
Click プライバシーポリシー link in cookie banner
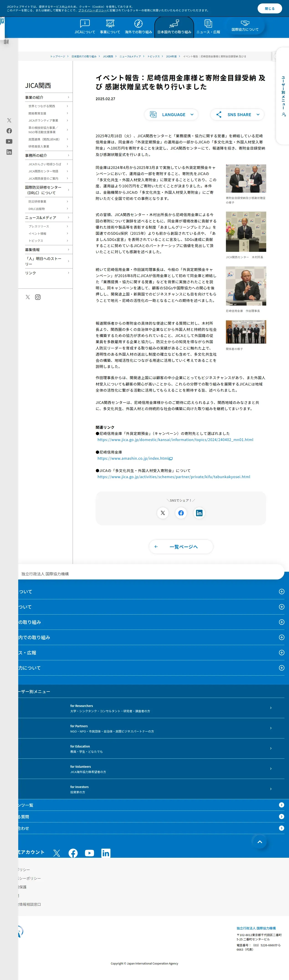pyautogui.click(x=93, y=10)
